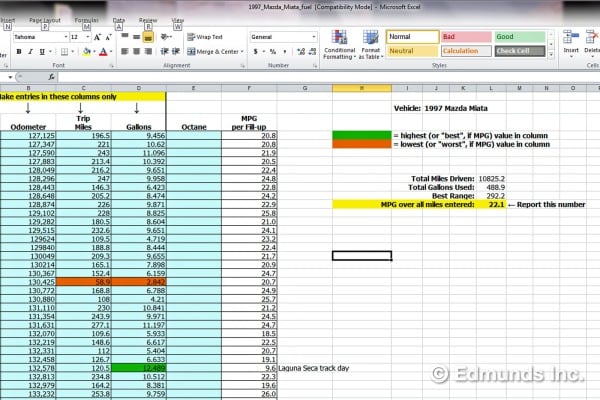
Task: Open the font size 12 dropdown
Action: [88, 37]
